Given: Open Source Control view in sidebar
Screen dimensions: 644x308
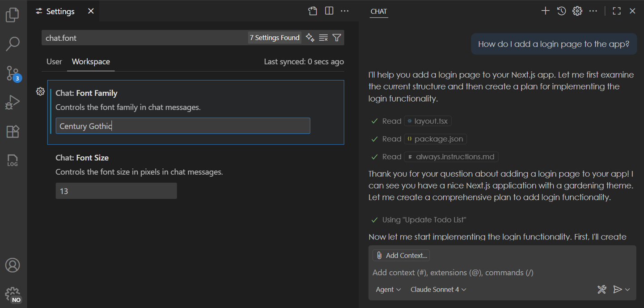Looking at the screenshot, I should coord(12,73).
